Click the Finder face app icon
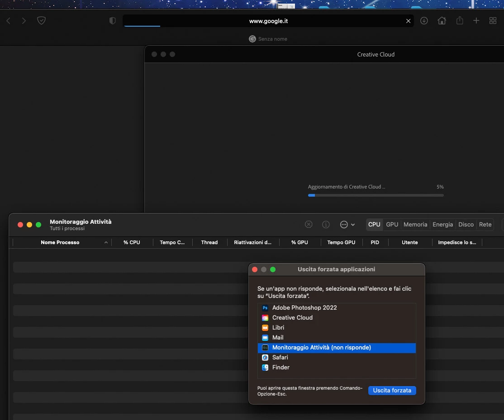The height and width of the screenshot is (420, 504). click(x=265, y=368)
